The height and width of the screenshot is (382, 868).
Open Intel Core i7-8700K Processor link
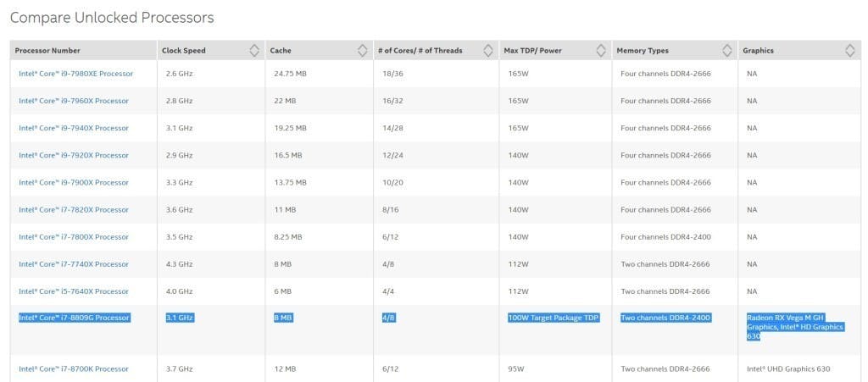pos(74,368)
